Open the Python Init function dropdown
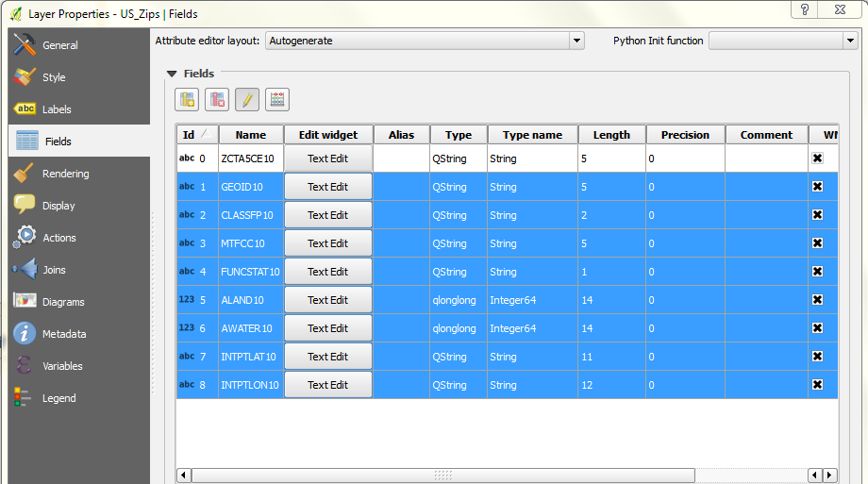This screenshot has width=868, height=484. (x=783, y=41)
